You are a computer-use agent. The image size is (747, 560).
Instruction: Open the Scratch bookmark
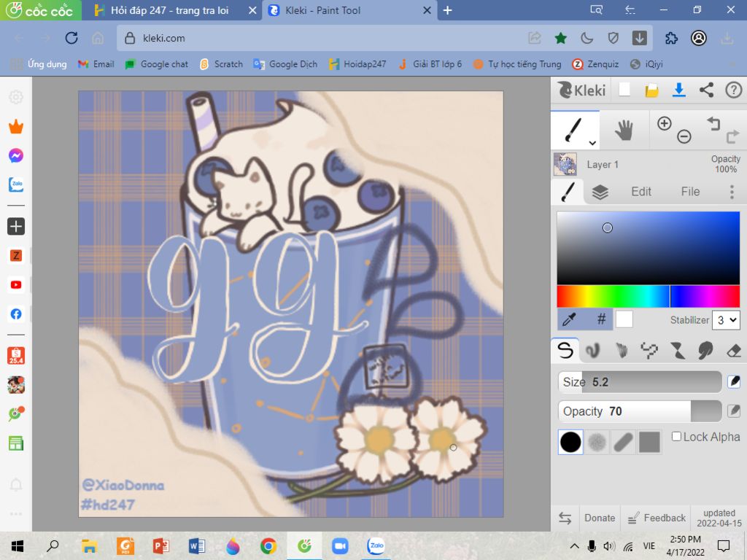(x=221, y=64)
